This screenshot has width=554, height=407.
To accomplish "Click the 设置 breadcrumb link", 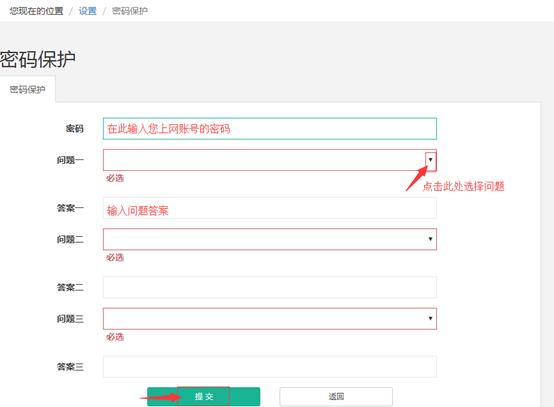I will coord(87,11).
